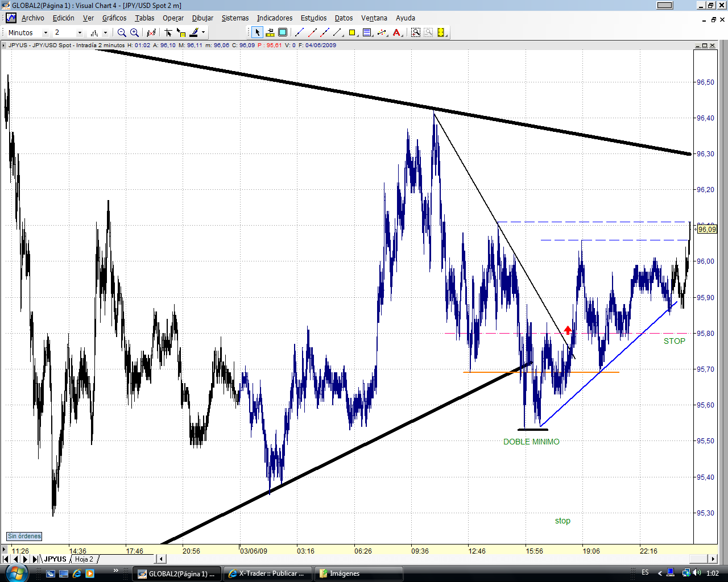
Task: Expand the JPYUS chart header arrow
Action: pos(4,45)
